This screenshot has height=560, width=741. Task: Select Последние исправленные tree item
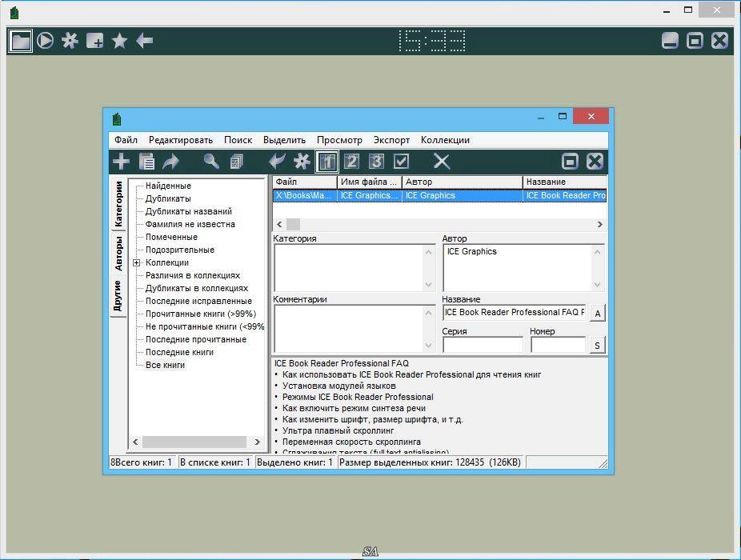coord(198,301)
